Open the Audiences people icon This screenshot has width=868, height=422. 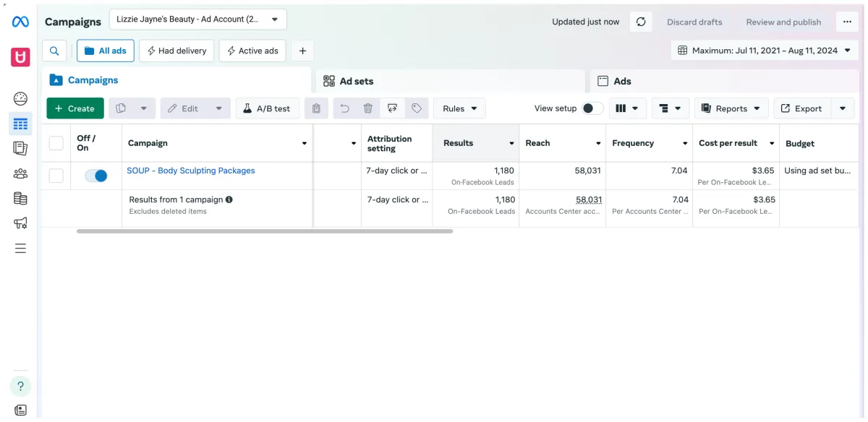[x=20, y=173]
